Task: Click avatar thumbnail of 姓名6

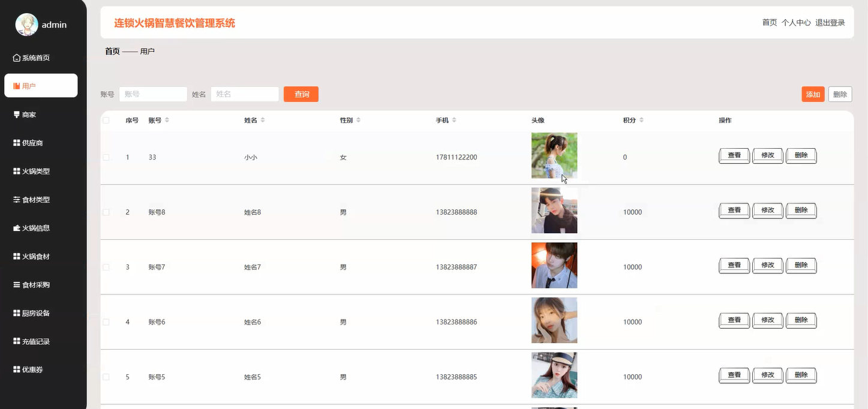Action: pyautogui.click(x=554, y=320)
